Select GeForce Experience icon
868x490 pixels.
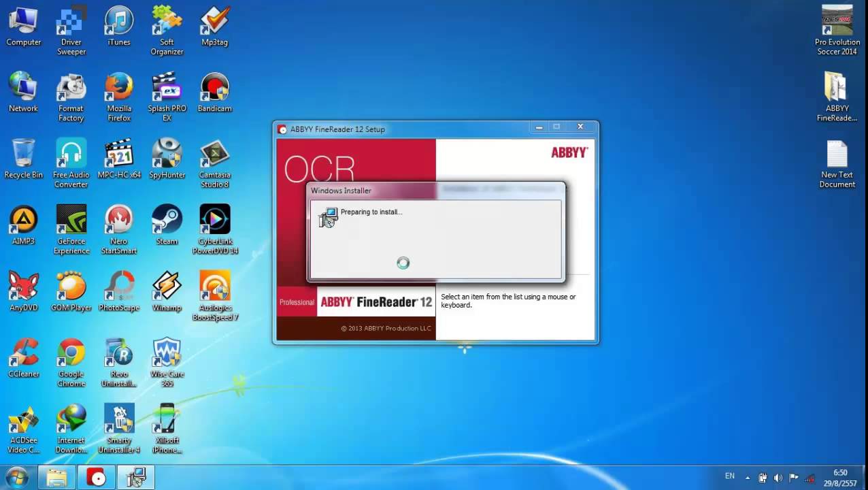[x=71, y=230]
